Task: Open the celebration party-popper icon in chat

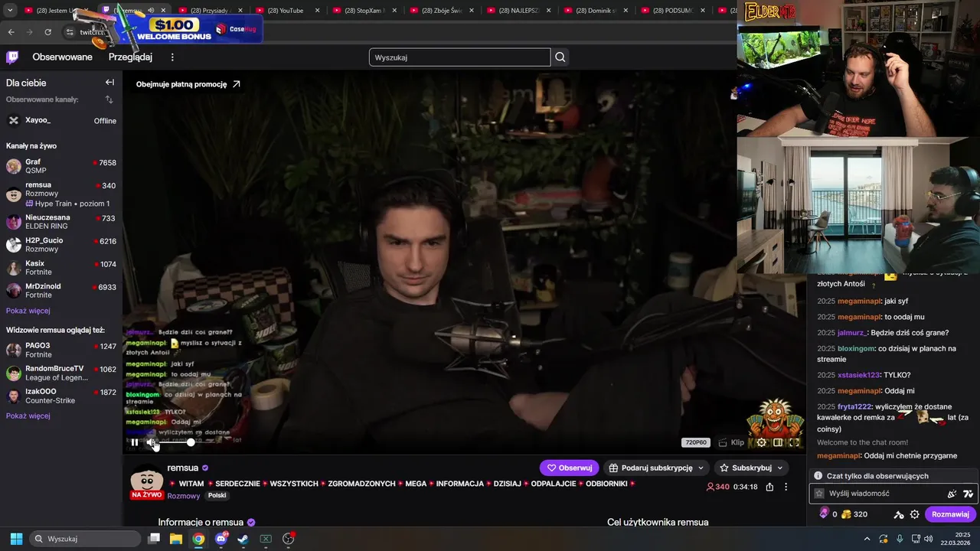Action: click(x=952, y=494)
